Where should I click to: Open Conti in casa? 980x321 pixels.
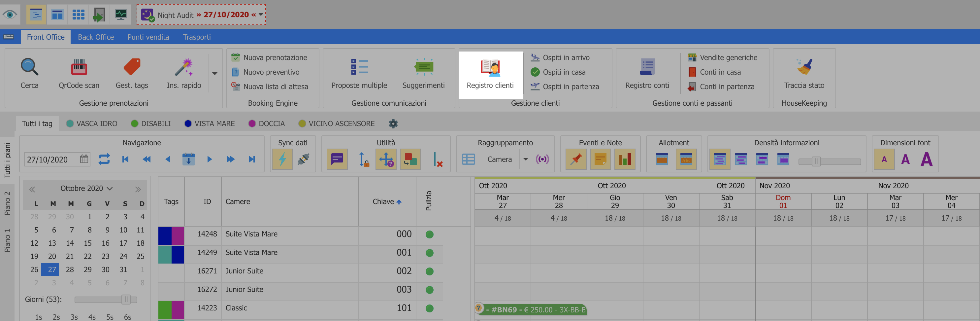tap(714, 72)
